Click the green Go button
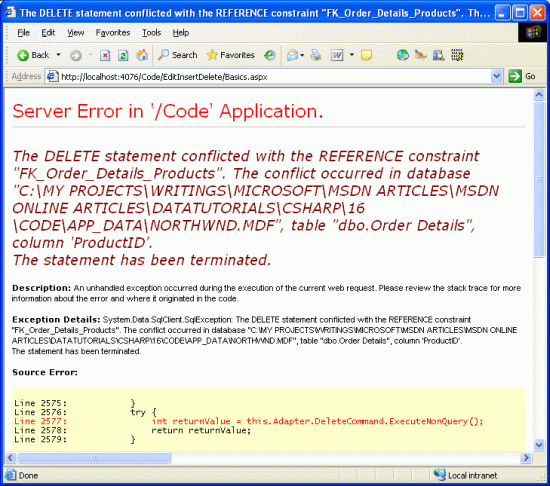 (522, 76)
